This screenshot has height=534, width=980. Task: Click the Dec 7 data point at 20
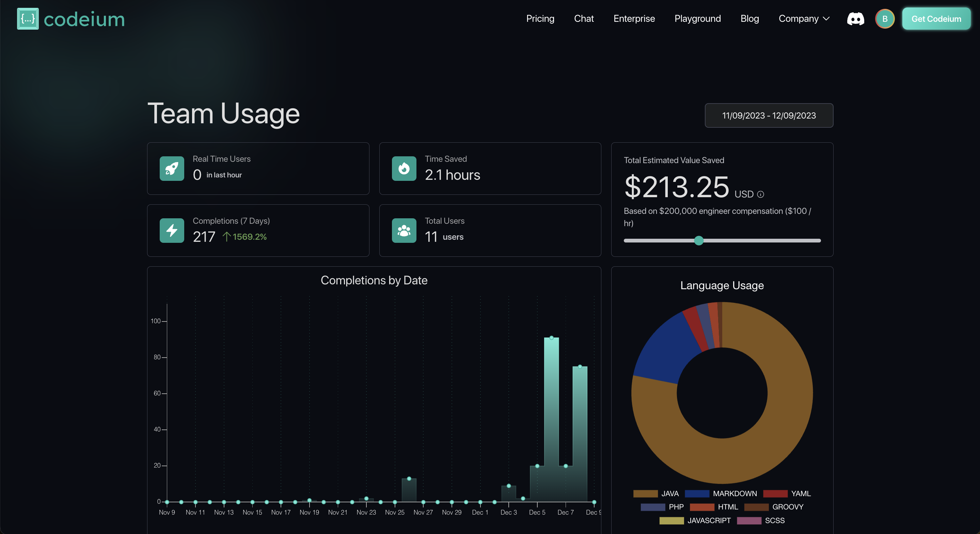(566, 466)
